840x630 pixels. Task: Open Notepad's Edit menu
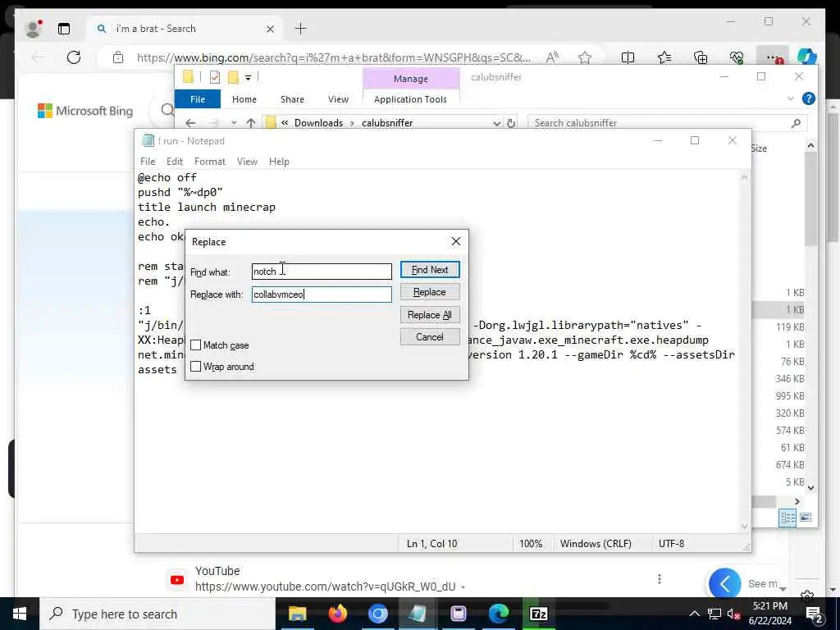pos(175,162)
